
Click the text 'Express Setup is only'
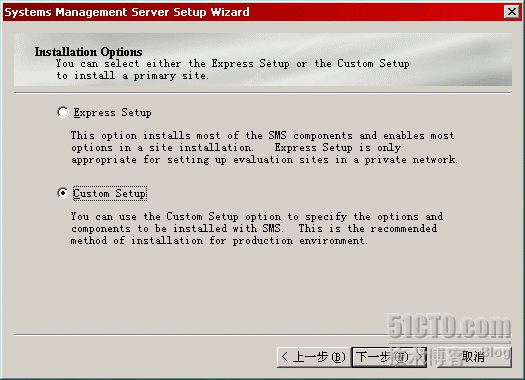(338, 148)
